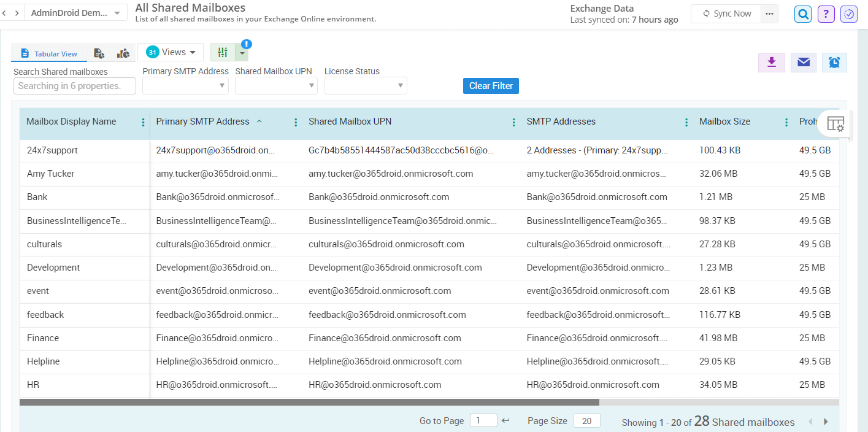Click the horizontal table scrollbar
Viewport: 868px width, 432px height.
(x=309, y=403)
